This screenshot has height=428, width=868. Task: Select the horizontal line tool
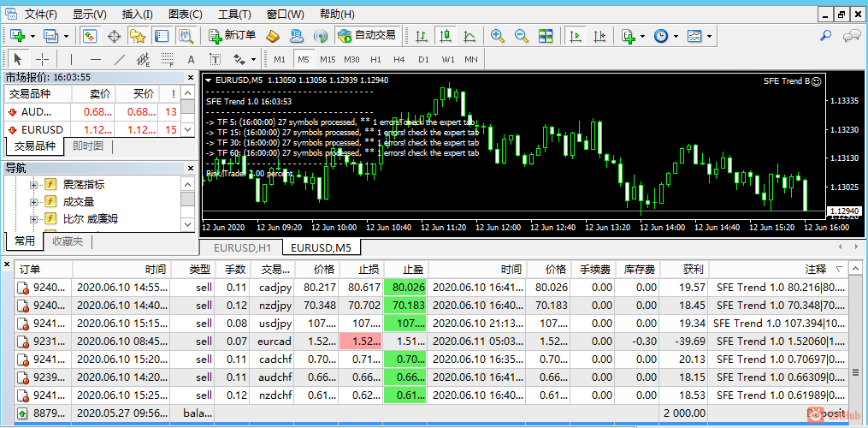(x=95, y=59)
